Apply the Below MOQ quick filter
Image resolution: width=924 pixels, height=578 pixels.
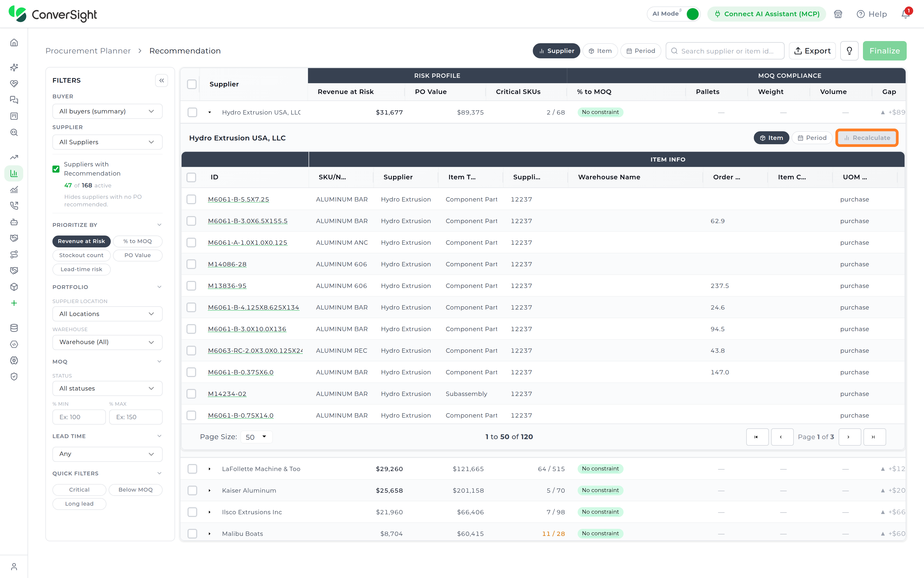135,490
